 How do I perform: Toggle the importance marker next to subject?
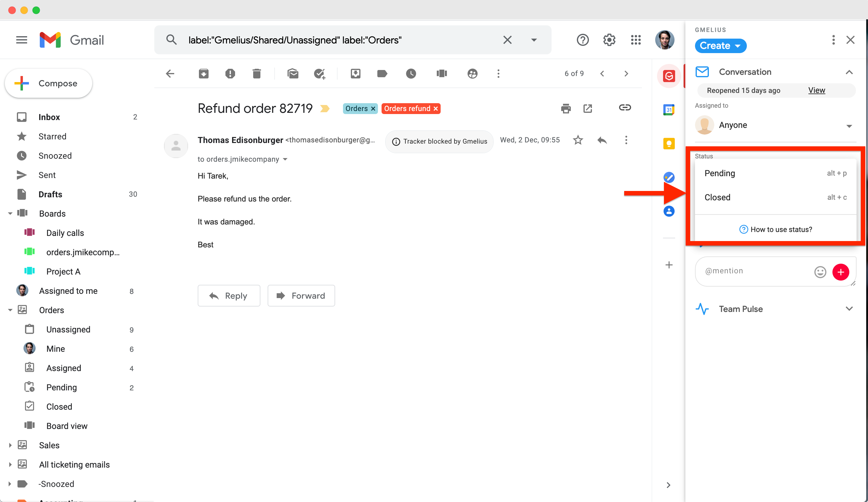coord(325,109)
